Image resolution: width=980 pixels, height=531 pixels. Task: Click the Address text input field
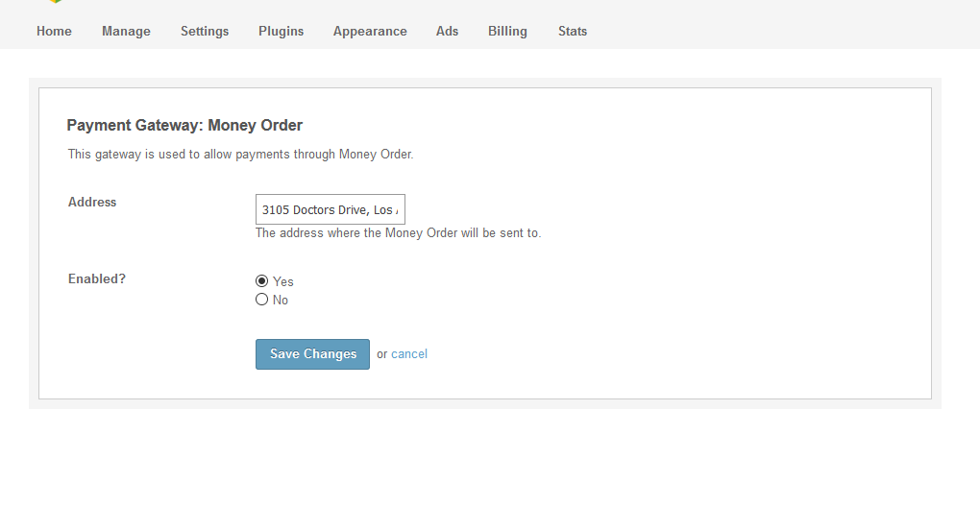(330, 209)
